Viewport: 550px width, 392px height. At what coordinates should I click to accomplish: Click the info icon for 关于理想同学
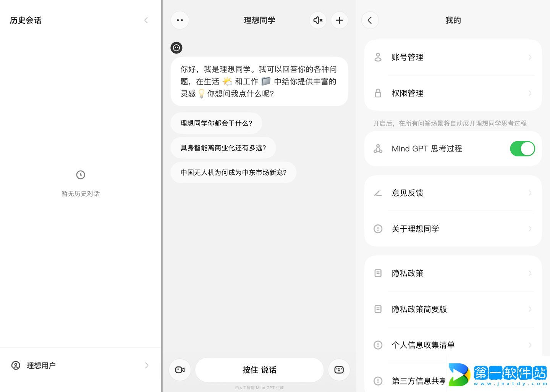click(x=378, y=229)
